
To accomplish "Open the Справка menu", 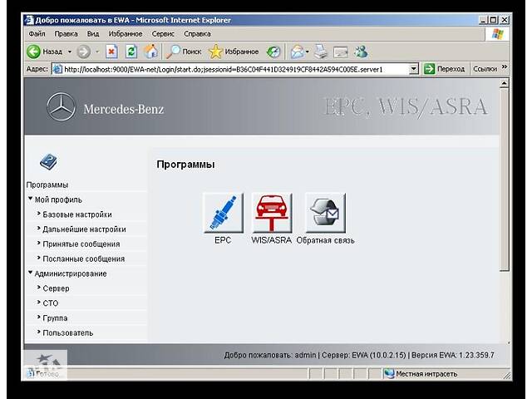I will click(197, 34).
